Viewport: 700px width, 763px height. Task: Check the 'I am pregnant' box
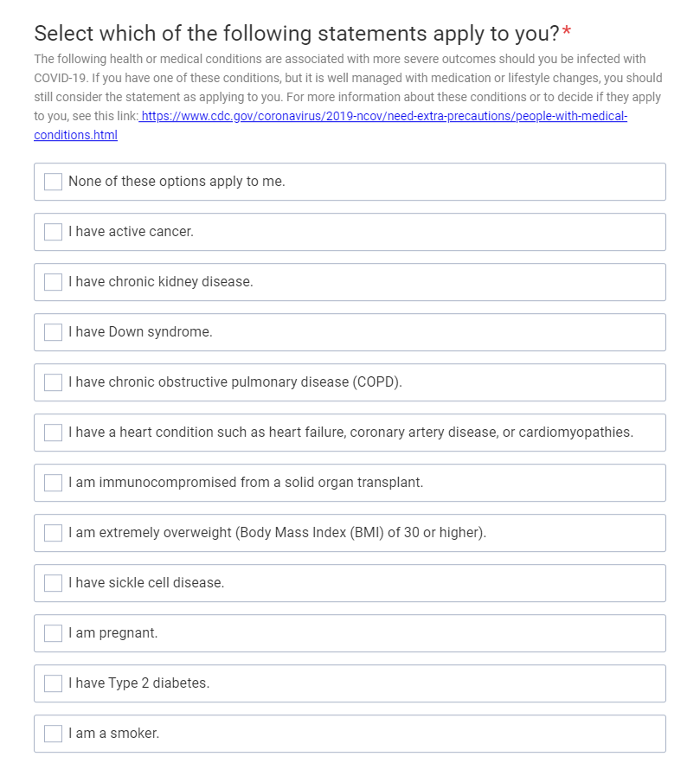pyautogui.click(x=53, y=632)
